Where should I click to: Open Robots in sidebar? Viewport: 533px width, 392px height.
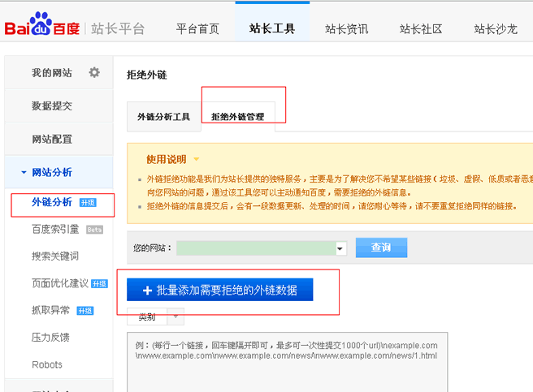tap(47, 364)
